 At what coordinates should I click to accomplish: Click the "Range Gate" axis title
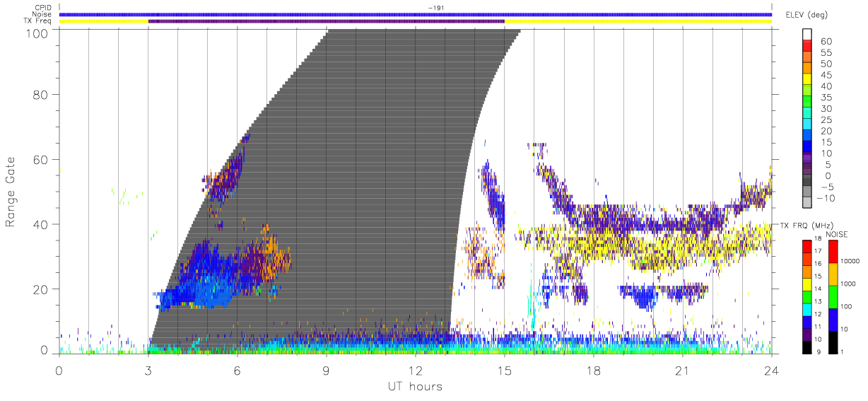click(11, 192)
